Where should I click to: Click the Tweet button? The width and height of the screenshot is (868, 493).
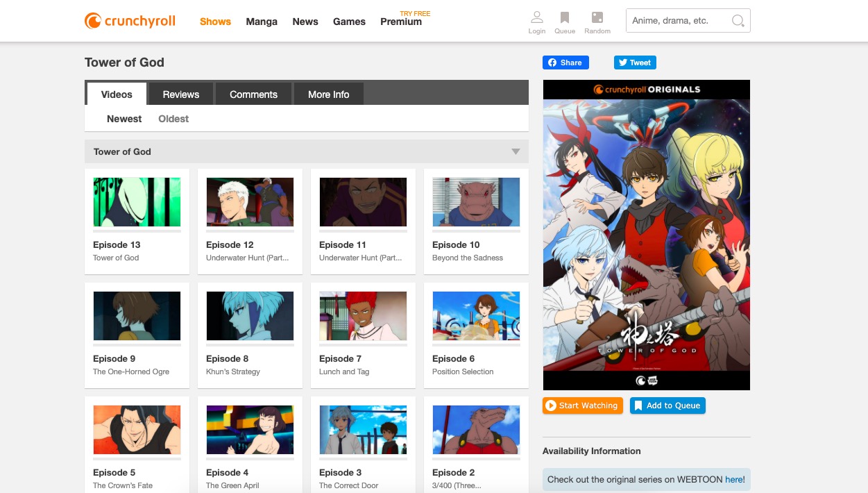[634, 62]
